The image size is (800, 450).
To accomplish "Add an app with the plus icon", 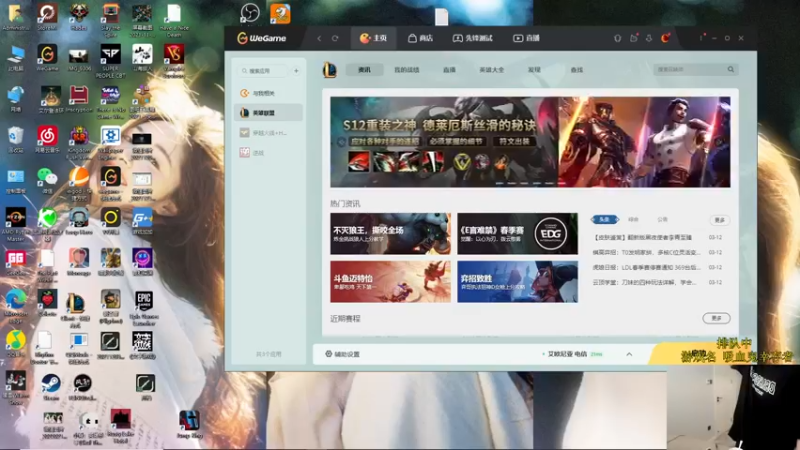I will pos(296,71).
